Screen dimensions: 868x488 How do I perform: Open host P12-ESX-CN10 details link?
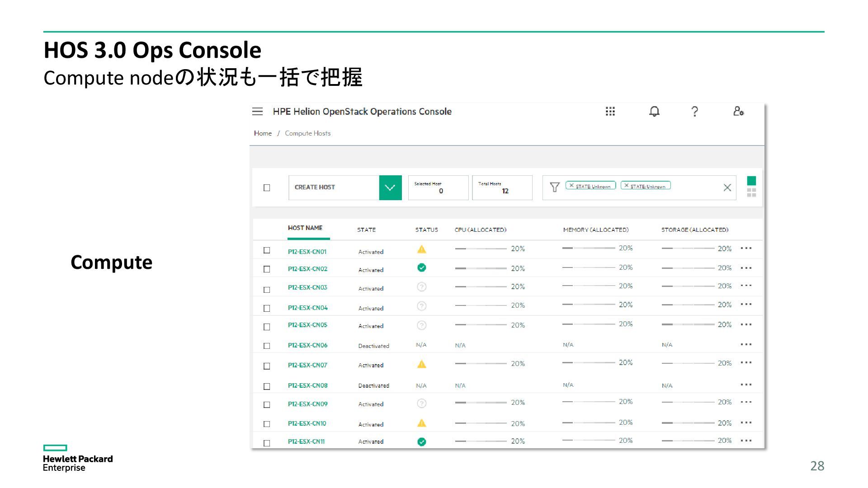coord(307,423)
